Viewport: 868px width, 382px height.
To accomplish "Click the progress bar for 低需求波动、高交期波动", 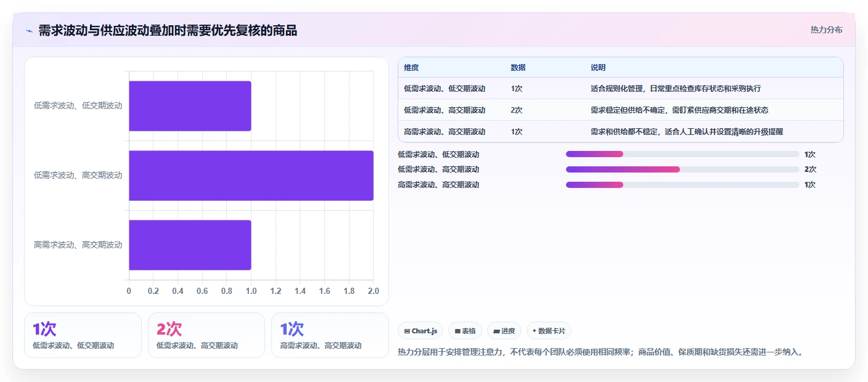I will (682, 169).
